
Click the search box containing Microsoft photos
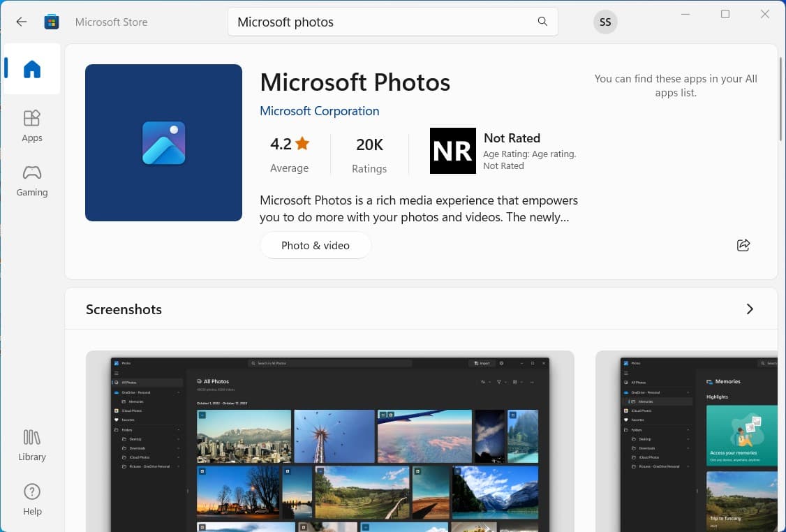(x=384, y=22)
